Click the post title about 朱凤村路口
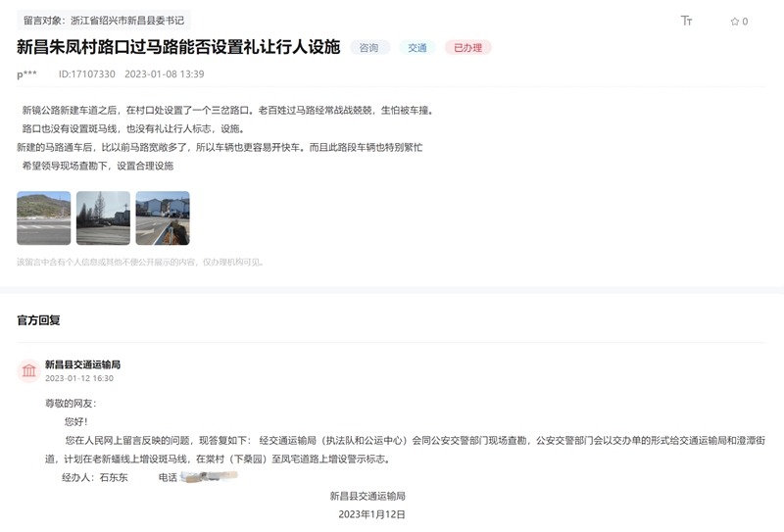The width and height of the screenshot is (784, 532). pyautogui.click(x=178, y=46)
